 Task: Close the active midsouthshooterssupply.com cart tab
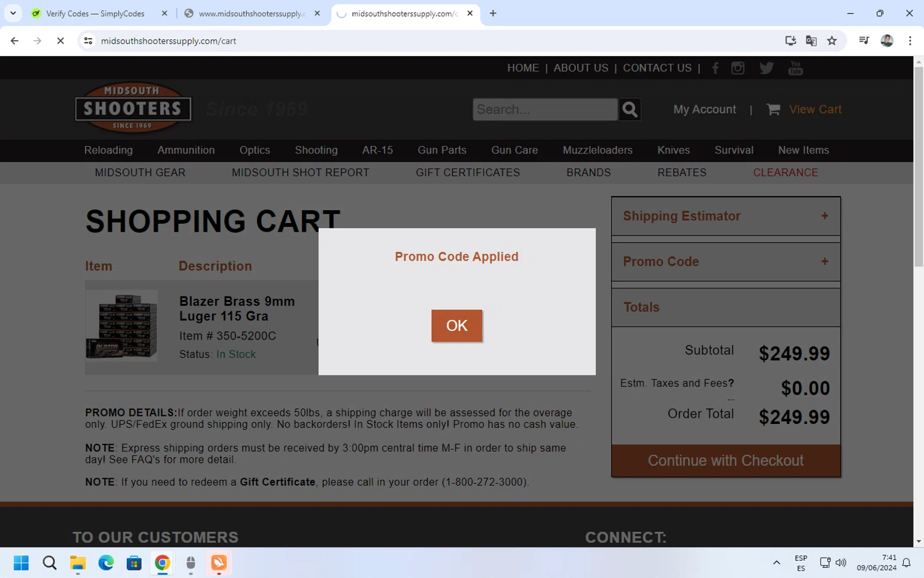pyautogui.click(x=470, y=13)
